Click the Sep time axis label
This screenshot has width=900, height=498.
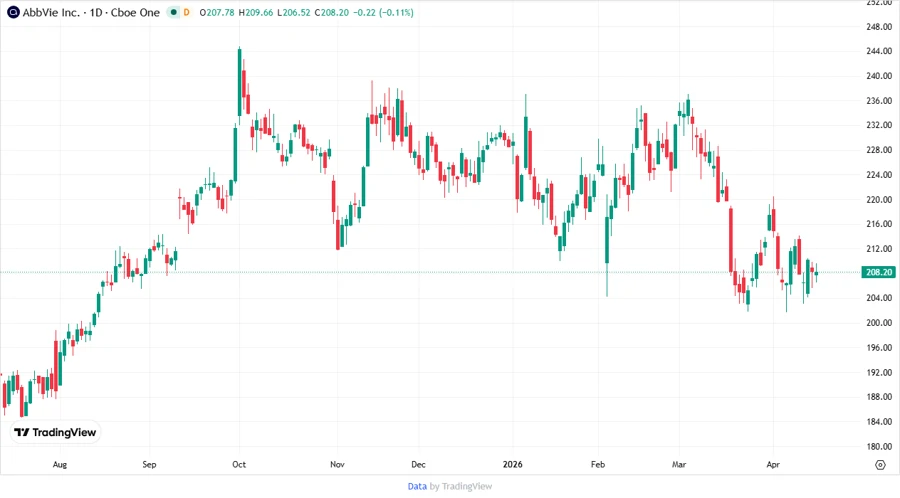pyautogui.click(x=149, y=464)
